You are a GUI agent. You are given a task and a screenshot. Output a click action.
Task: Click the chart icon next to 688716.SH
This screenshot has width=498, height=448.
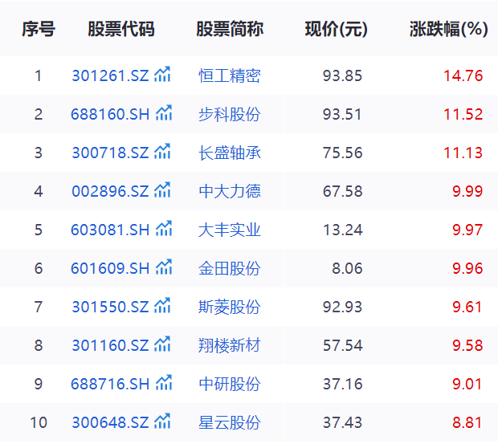[163, 384]
